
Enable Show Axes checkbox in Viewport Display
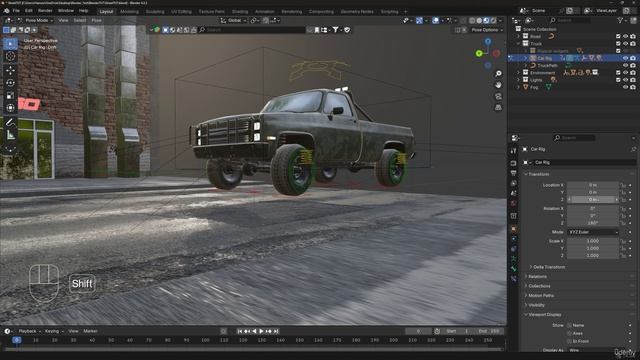(569, 333)
